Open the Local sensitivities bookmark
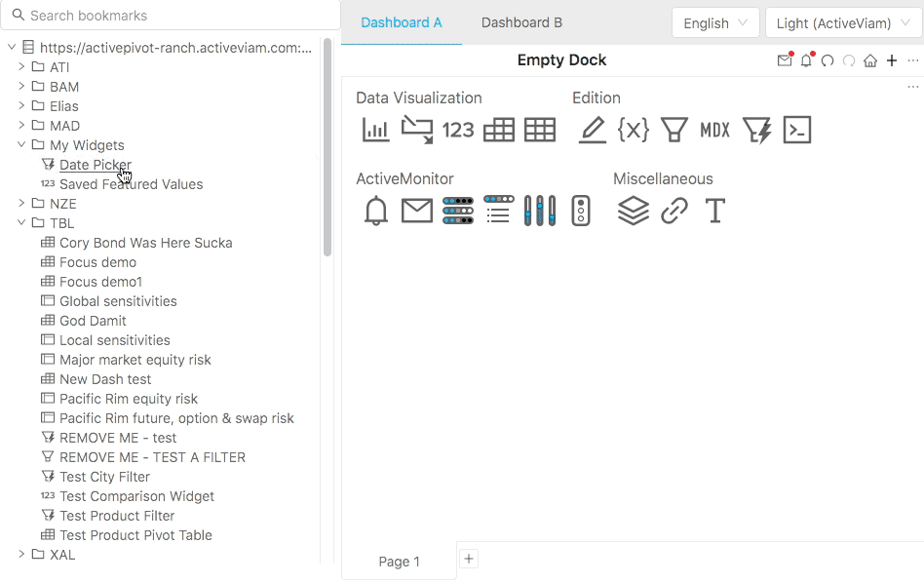The image size is (924, 583). [114, 339]
